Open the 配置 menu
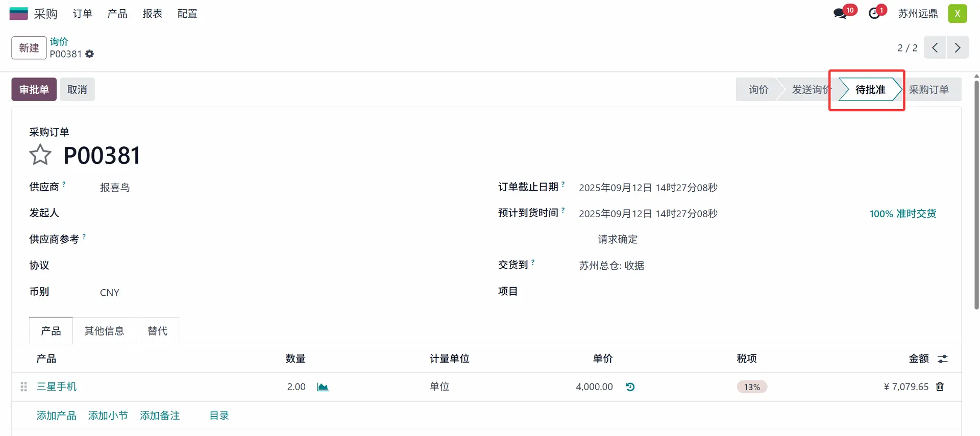This screenshot has height=436, width=980. click(187, 14)
